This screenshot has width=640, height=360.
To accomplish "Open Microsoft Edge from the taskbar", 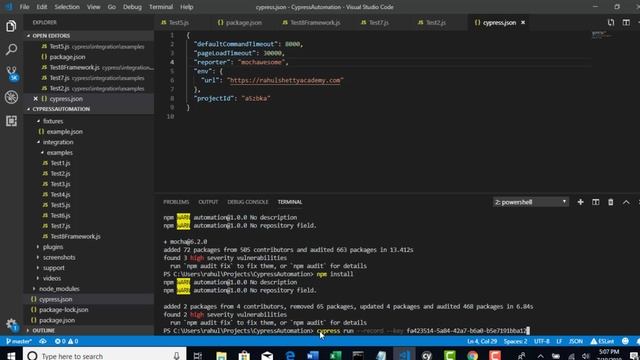I will click(x=290, y=356).
